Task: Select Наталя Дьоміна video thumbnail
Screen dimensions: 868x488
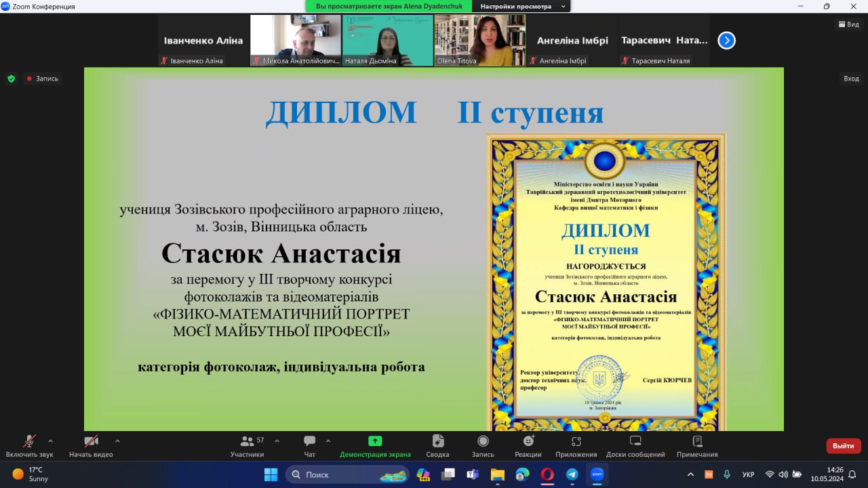Action: pyautogui.click(x=388, y=41)
